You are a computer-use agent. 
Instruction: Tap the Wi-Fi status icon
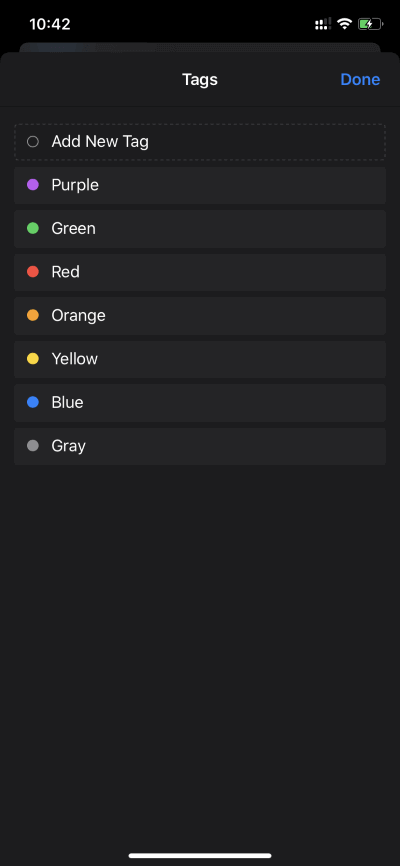(x=345, y=24)
